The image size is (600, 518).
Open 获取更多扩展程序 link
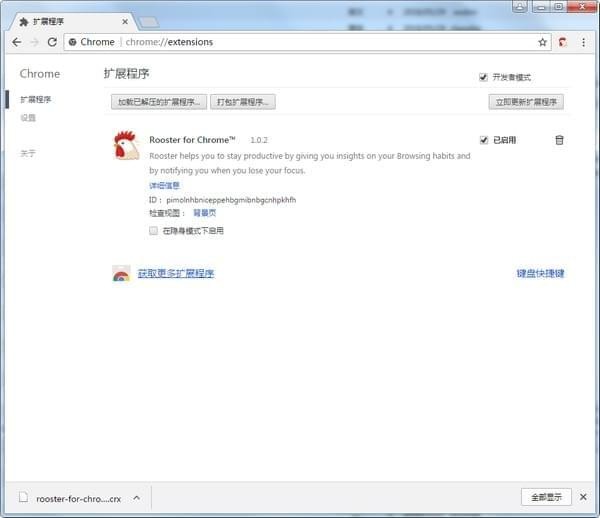point(176,274)
